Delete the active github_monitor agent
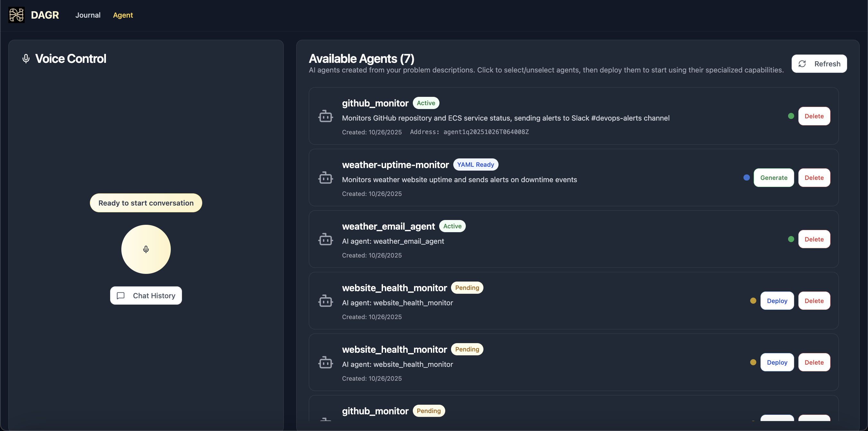The image size is (868, 431). [x=814, y=116]
